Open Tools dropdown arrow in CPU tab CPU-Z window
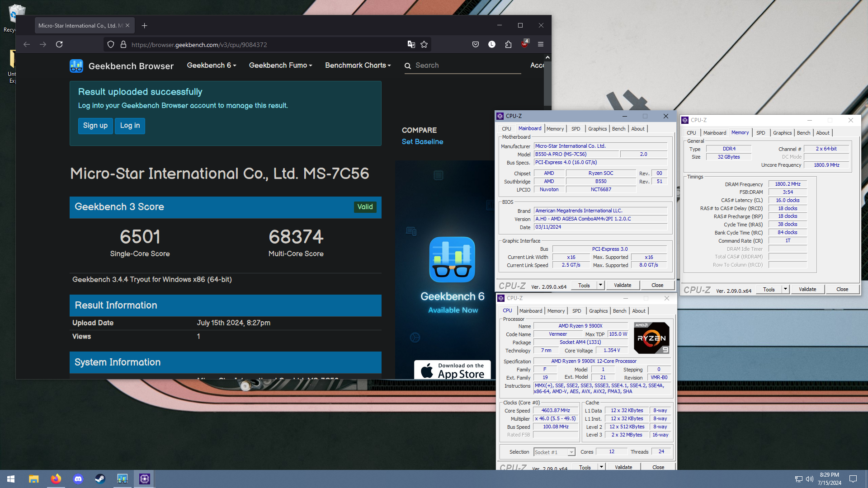The image size is (868, 488). pos(601,467)
